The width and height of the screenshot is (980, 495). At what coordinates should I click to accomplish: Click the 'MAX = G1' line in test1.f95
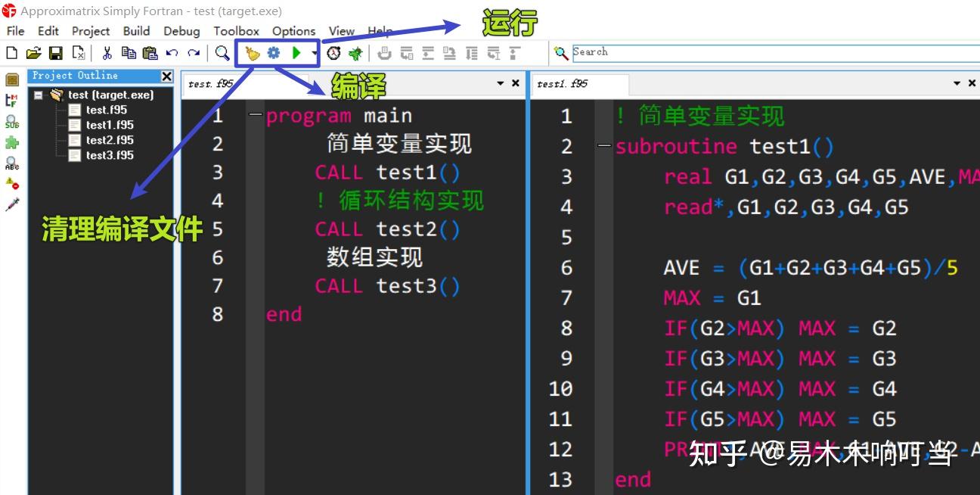click(712, 297)
